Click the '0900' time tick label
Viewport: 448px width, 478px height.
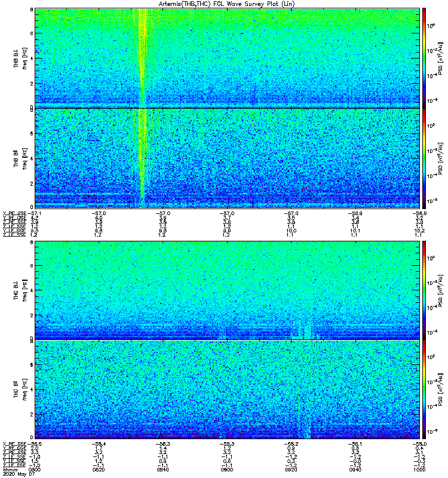[x=227, y=470]
